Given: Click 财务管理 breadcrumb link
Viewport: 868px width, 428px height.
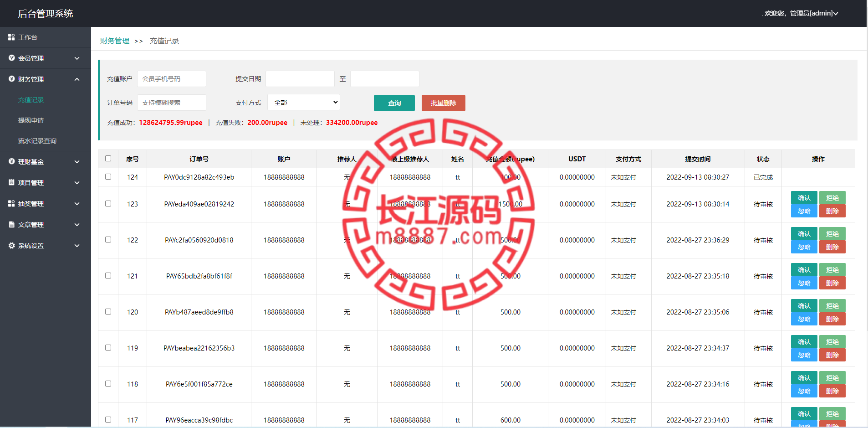Looking at the screenshot, I should coord(115,41).
